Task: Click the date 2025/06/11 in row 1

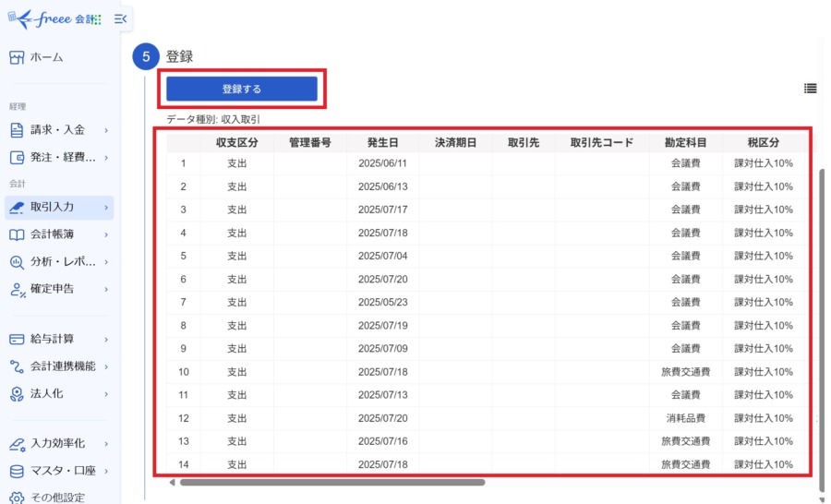Action: tap(382, 163)
